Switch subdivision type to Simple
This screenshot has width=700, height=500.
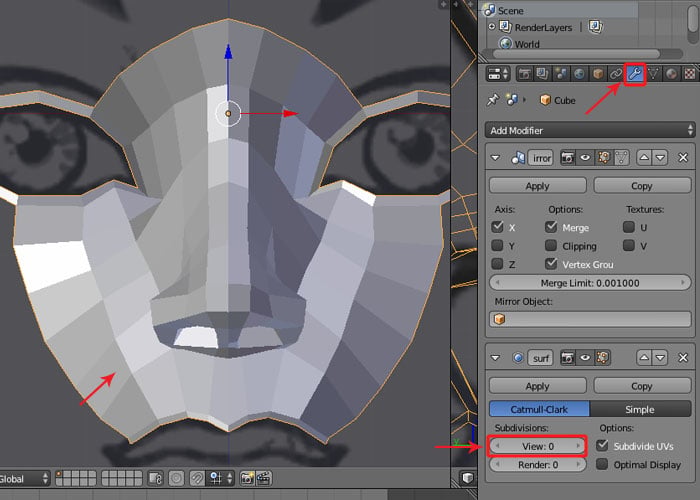tap(640, 409)
